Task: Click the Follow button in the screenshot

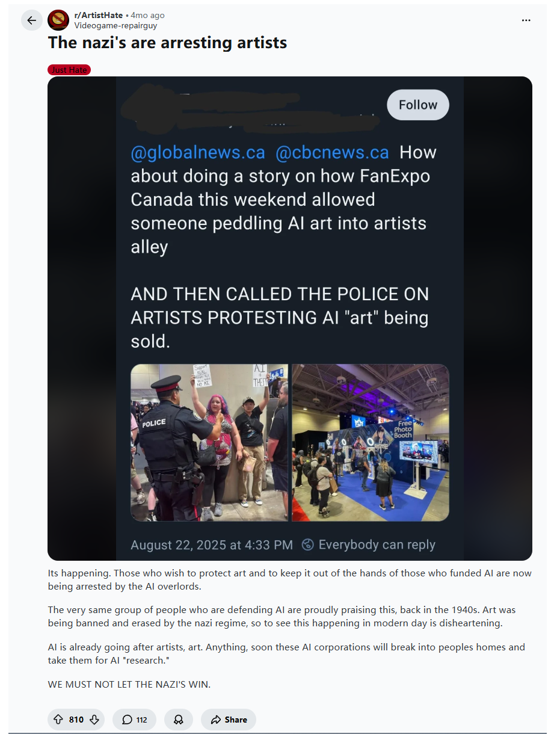Action: (x=418, y=105)
